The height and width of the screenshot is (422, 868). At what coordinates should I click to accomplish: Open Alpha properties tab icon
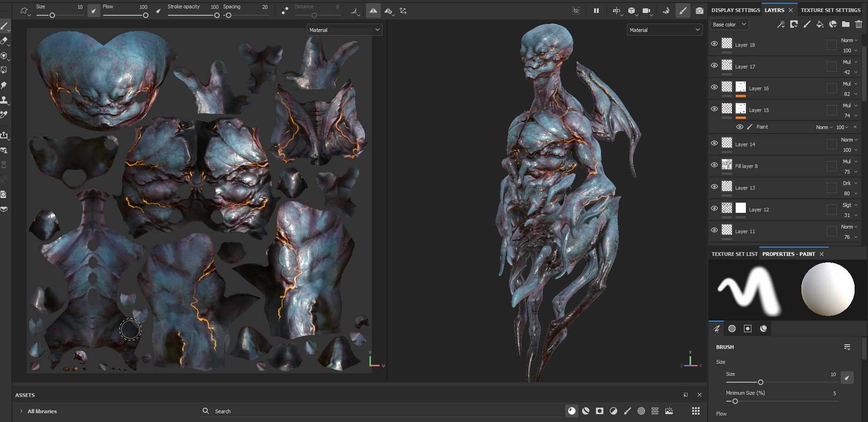pyautogui.click(x=732, y=329)
